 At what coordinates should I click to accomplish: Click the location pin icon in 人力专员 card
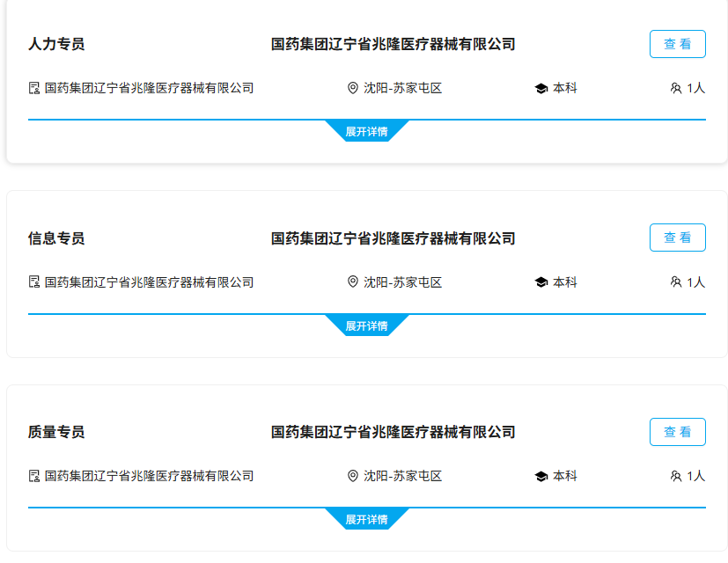coord(353,88)
